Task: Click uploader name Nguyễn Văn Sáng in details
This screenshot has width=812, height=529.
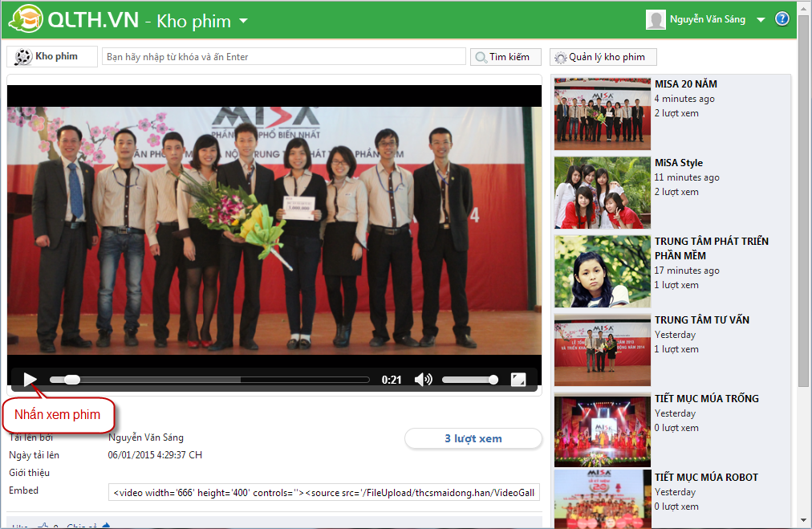Action: click(x=145, y=437)
